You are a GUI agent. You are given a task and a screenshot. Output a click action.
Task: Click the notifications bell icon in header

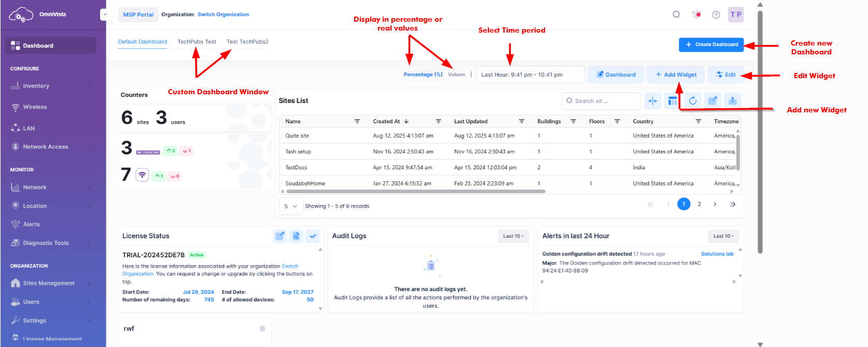point(696,15)
